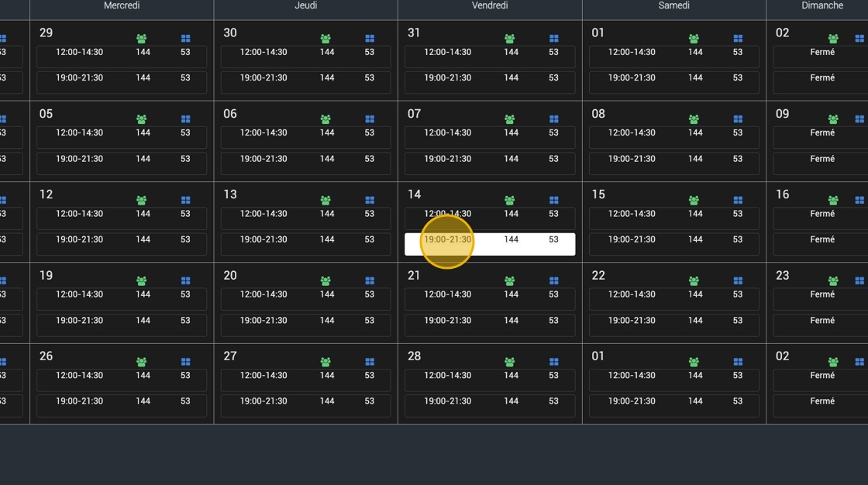Click green people icon in day 19

(x=142, y=280)
